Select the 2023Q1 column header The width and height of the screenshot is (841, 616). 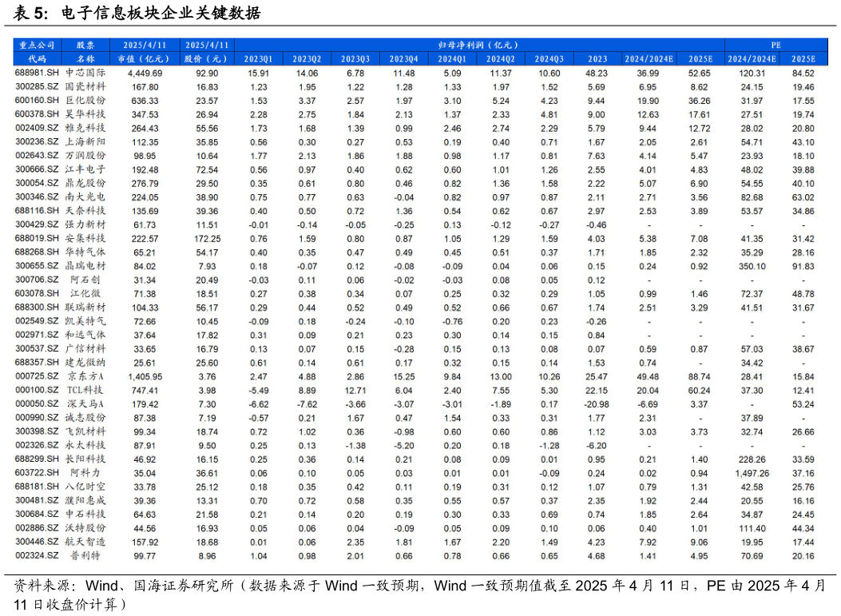coord(258,59)
